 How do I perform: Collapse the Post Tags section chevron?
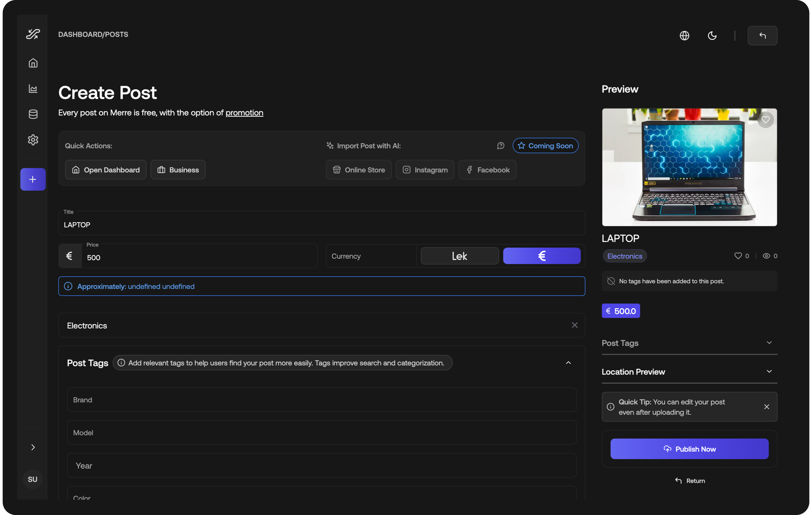pos(568,363)
